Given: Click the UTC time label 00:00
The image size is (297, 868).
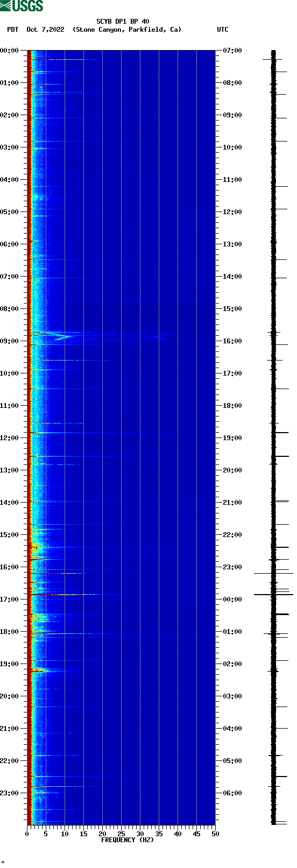Looking at the screenshot, I should point(232,599).
